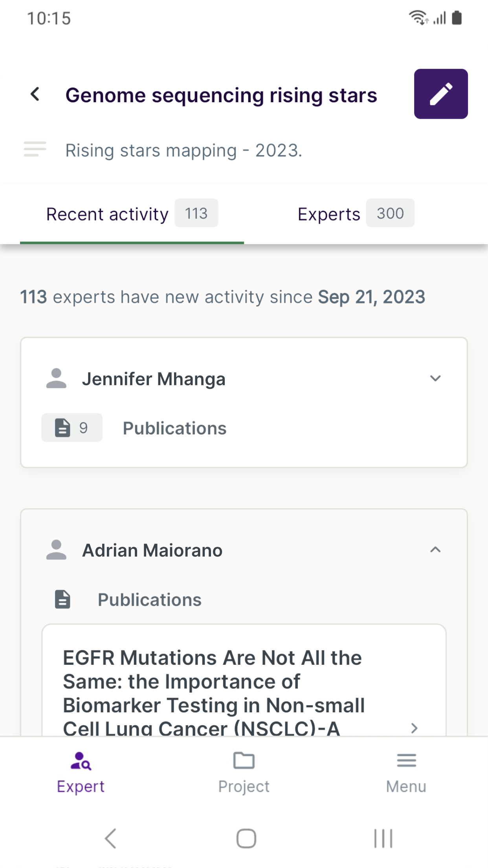Collapse Adrian Maiorano's activity card
This screenshot has width=488, height=868.
pos(435,550)
